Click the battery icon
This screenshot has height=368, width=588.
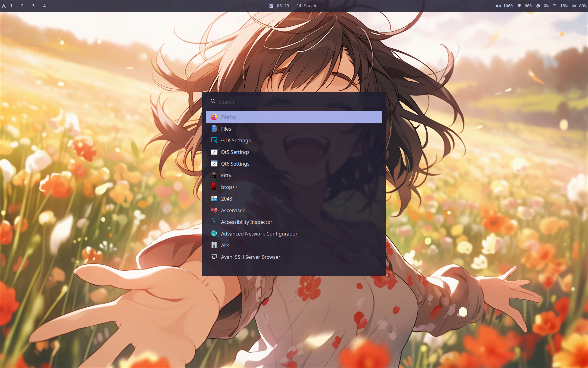(x=574, y=6)
